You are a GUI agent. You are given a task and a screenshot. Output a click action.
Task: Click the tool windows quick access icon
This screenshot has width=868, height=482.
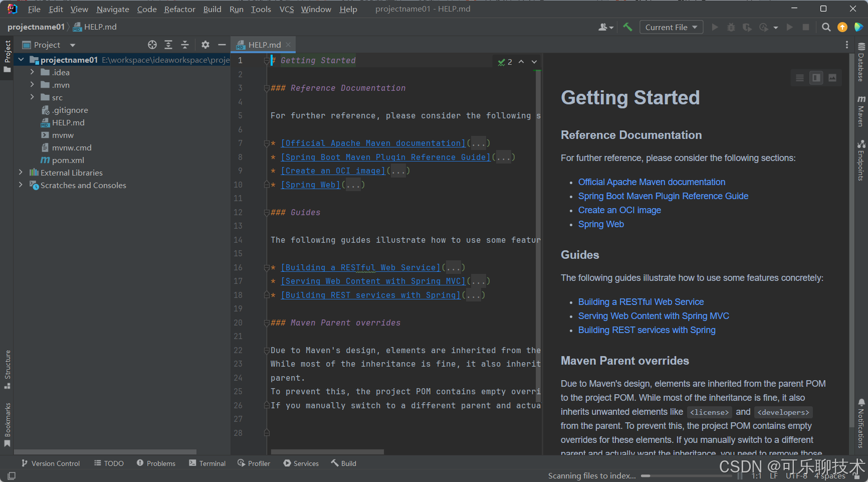coord(12,475)
